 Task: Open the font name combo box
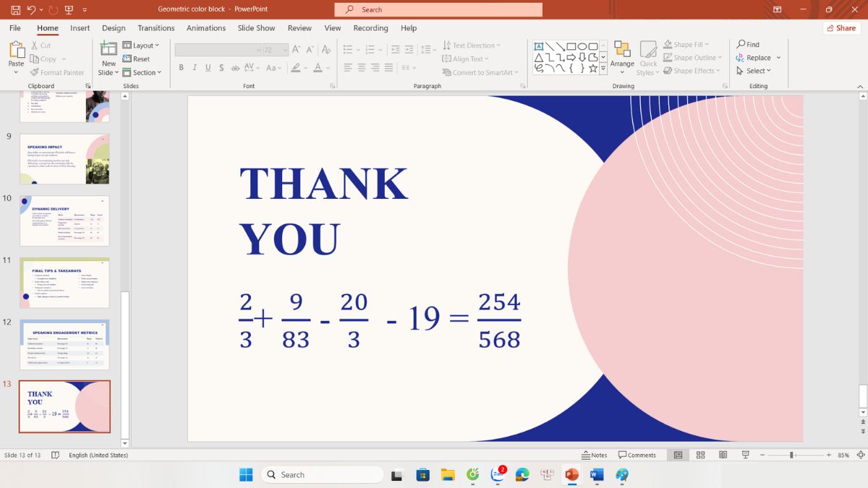tap(218, 50)
